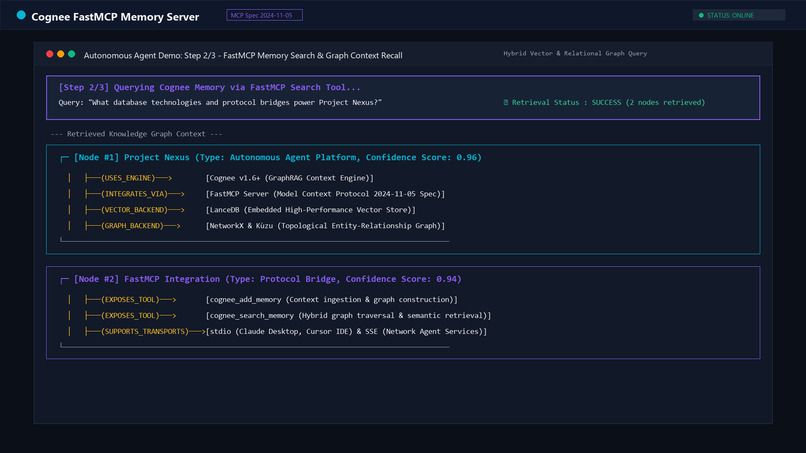Click the green status dot in STATUS: ONLINE
This screenshot has width=806, height=453.
coord(701,15)
